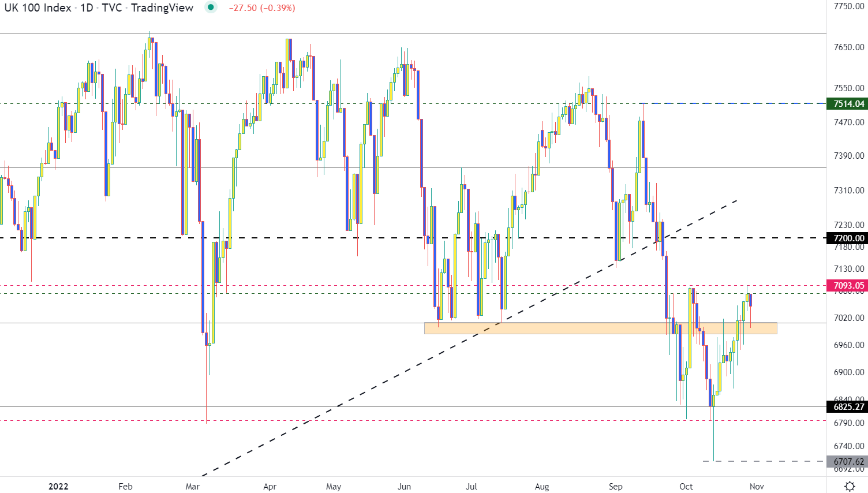Click the 6790.00 price axis value
868x493 pixels.
coord(849,423)
